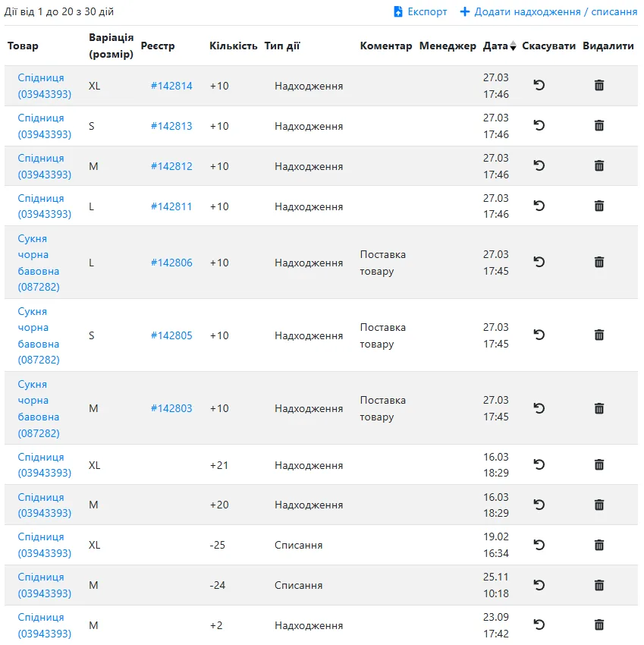
Task: Cancel the #142812 M Спідниця receipt
Action: tap(539, 165)
